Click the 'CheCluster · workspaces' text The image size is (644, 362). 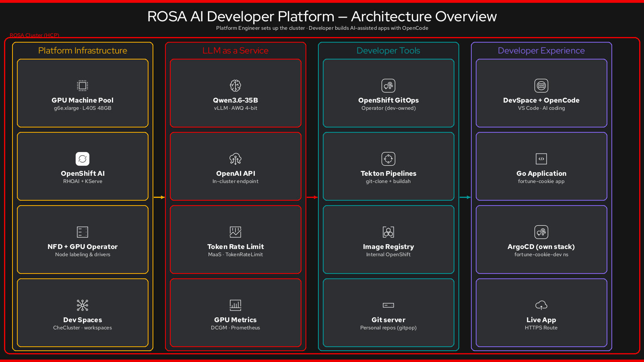click(x=83, y=328)
